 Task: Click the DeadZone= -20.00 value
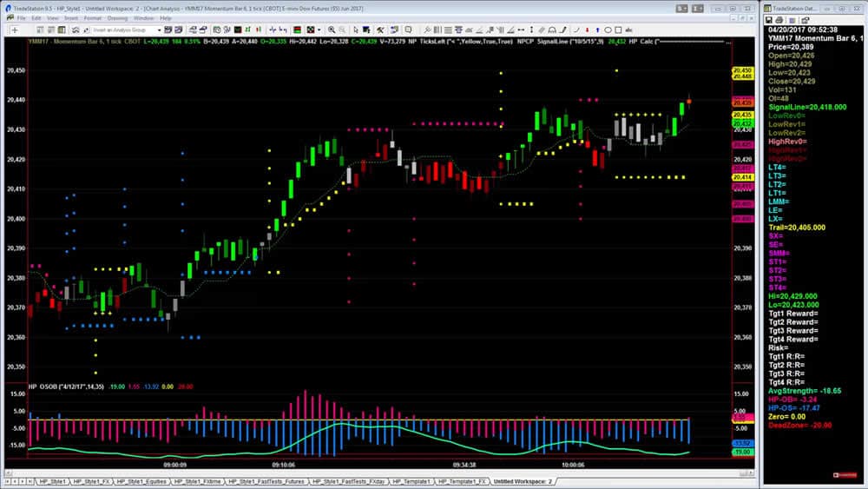(799, 426)
